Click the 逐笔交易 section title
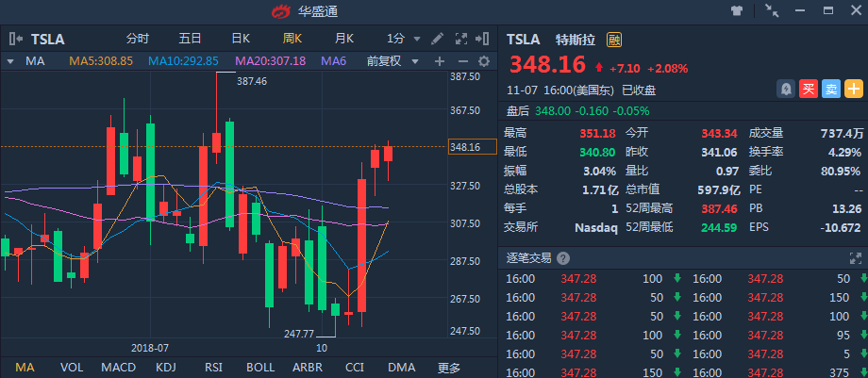This screenshot has width=868, height=378. [528, 258]
